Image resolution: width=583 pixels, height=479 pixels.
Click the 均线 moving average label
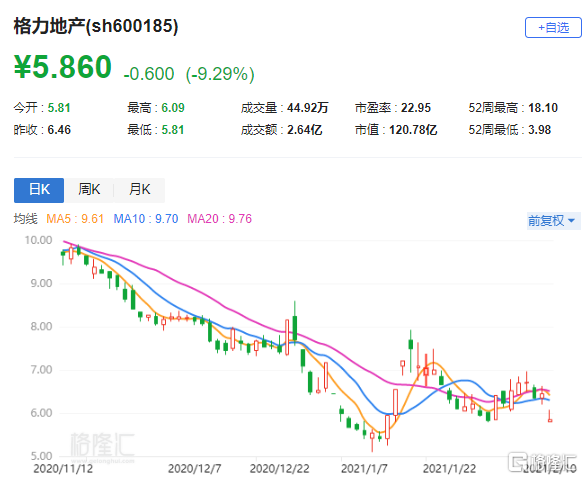pyautogui.click(x=26, y=219)
